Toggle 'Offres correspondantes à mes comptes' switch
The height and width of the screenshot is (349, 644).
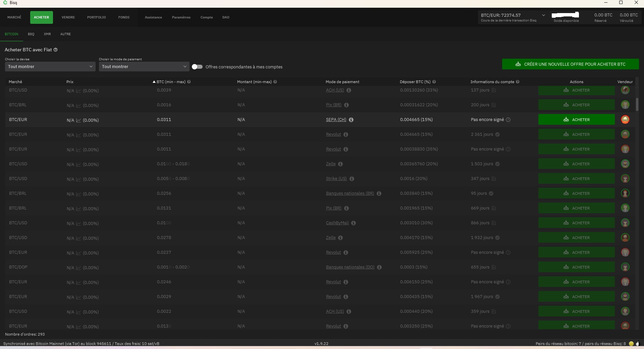click(197, 67)
